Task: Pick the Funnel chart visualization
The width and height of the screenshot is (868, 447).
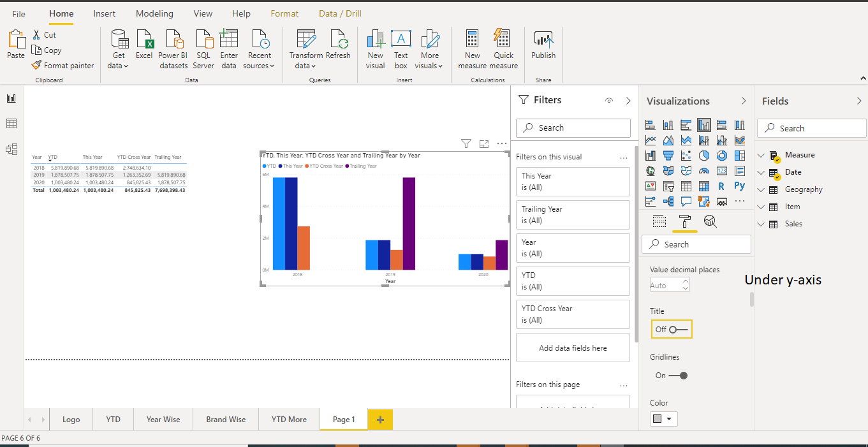Action: coord(668,156)
